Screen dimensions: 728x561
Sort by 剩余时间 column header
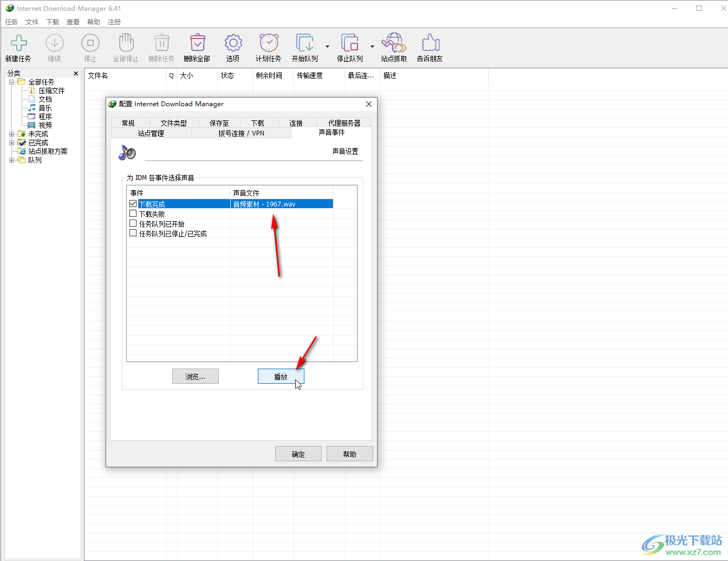(x=273, y=76)
